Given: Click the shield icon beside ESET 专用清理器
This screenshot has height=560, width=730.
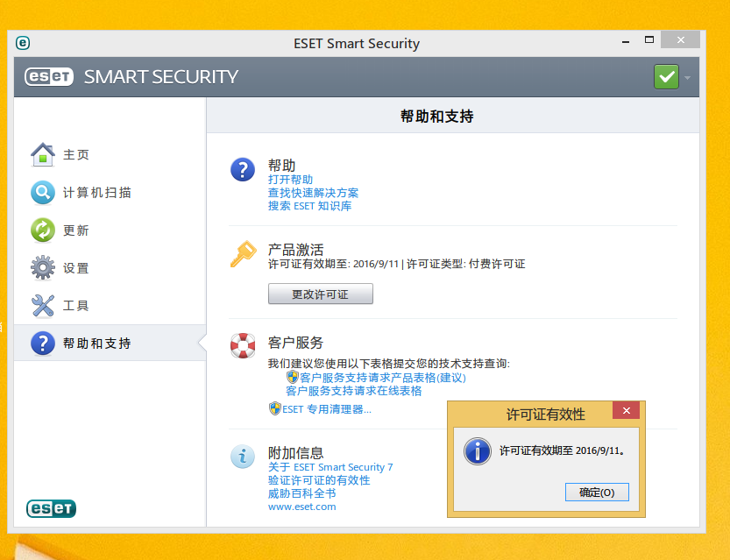Looking at the screenshot, I should click(x=274, y=408).
